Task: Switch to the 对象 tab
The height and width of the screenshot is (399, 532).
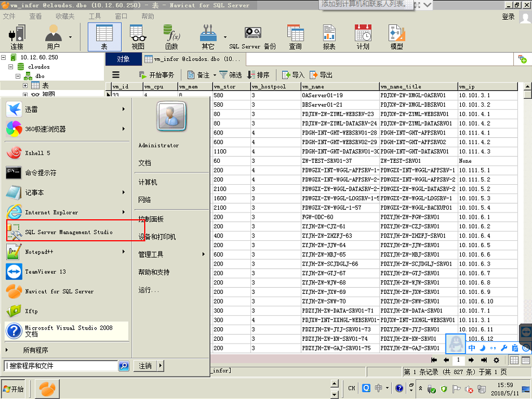Action: pos(123,59)
